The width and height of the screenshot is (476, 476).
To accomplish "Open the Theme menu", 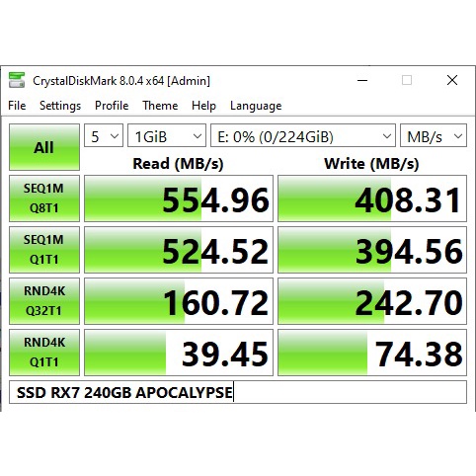I will [x=160, y=106].
